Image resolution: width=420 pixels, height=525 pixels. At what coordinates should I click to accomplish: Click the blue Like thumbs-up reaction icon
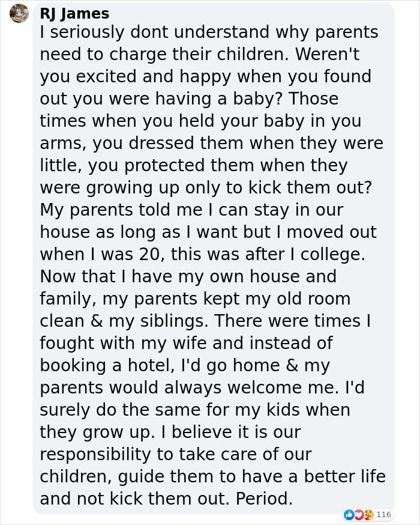pyautogui.click(x=349, y=514)
